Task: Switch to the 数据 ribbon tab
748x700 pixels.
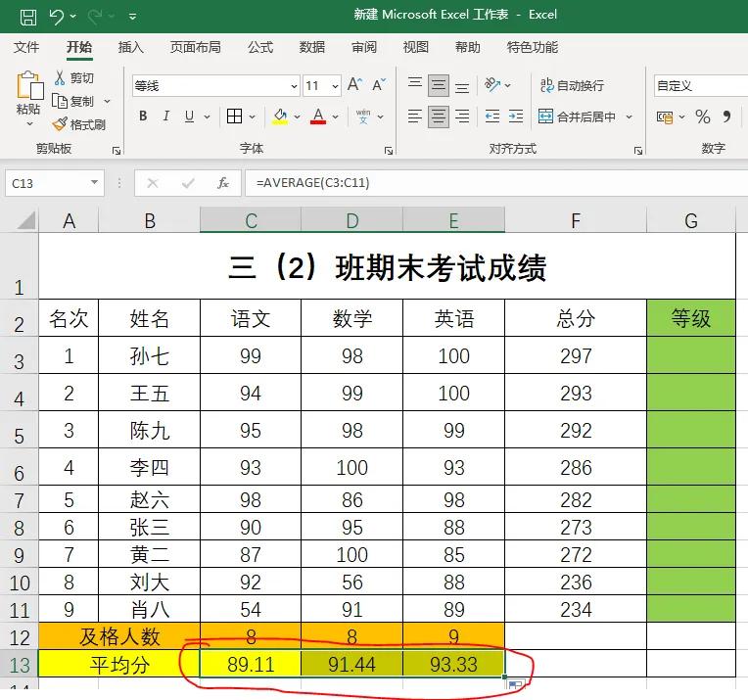Action: (312, 47)
